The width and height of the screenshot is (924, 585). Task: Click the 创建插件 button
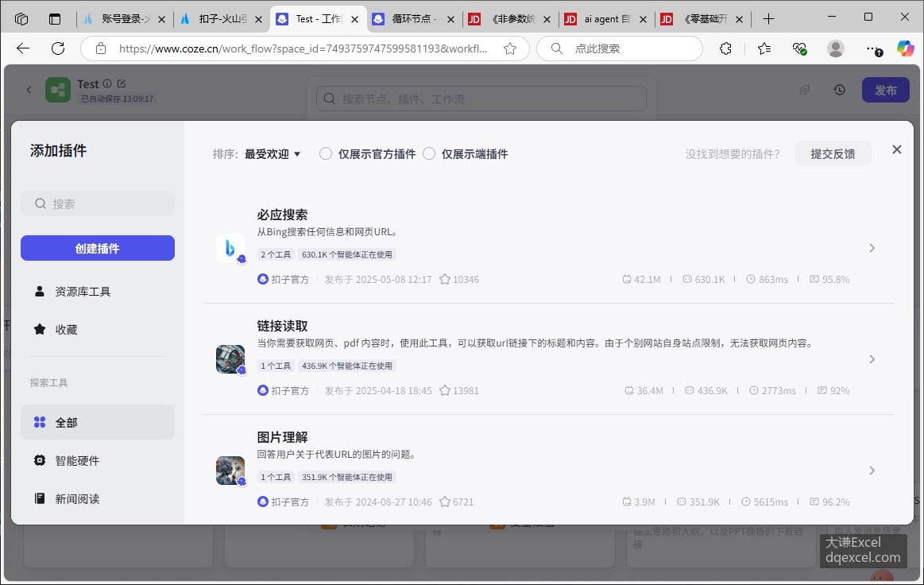point(98,248)
